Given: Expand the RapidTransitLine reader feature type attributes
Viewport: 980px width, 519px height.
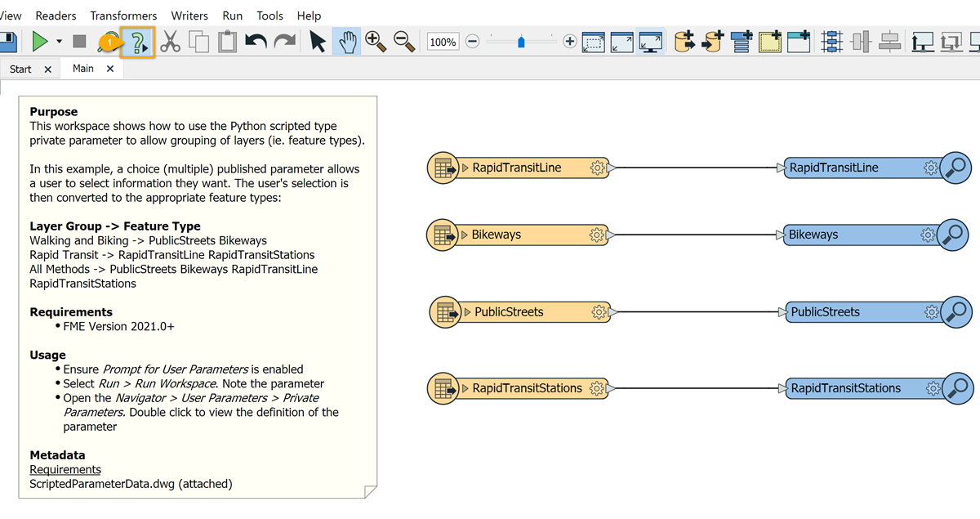Looking at the screenshot, I should point(465,168).
